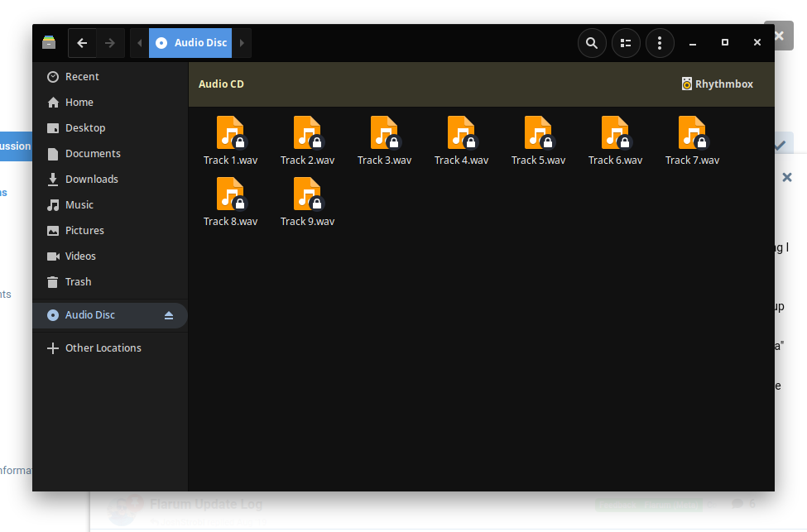807x532 pixels.
Task: Open Trash from the sidebar
Action: (78, 282)
